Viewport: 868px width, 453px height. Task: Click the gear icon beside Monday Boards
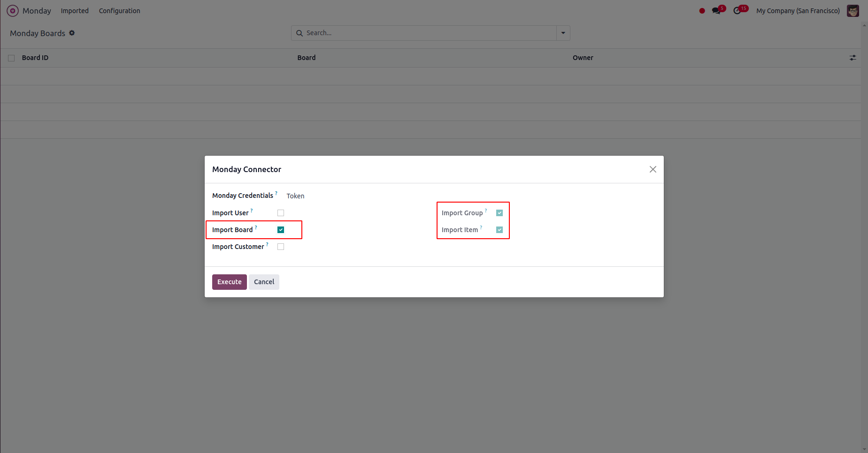click(x=72, y=33)
